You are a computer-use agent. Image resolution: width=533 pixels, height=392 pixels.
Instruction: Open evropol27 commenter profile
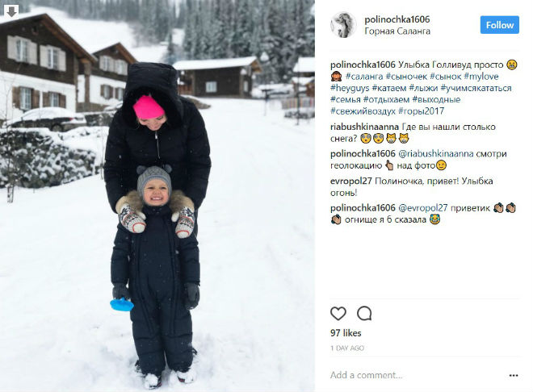tap(351, 181)
